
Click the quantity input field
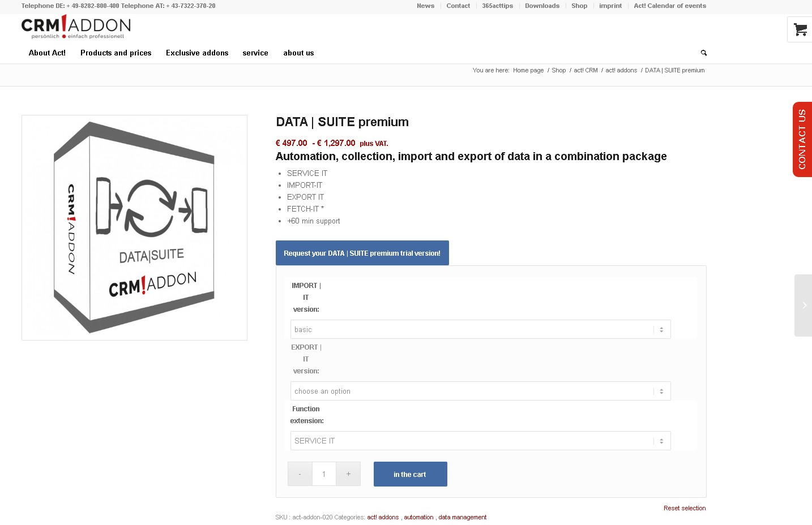pyautogui.click(x=324, y=474)
